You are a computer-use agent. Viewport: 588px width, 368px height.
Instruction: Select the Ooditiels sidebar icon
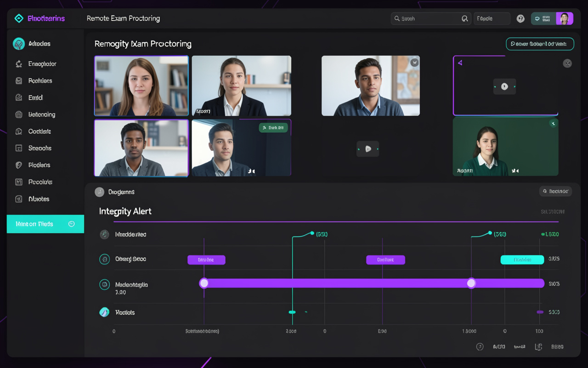[x=19, y=131]
